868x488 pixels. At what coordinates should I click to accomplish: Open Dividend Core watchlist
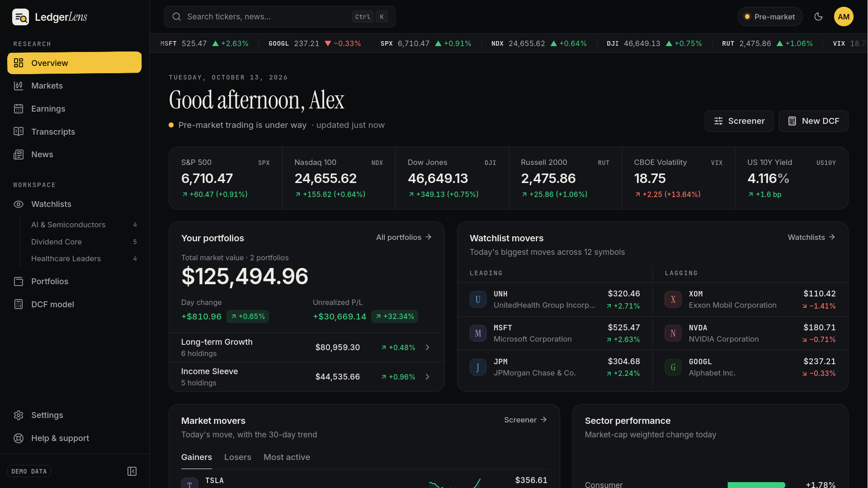click(84, 242)
